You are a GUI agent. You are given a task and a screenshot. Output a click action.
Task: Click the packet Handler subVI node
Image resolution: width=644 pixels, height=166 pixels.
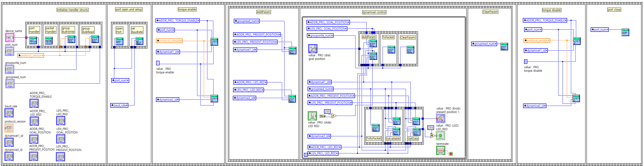point(49,40)
